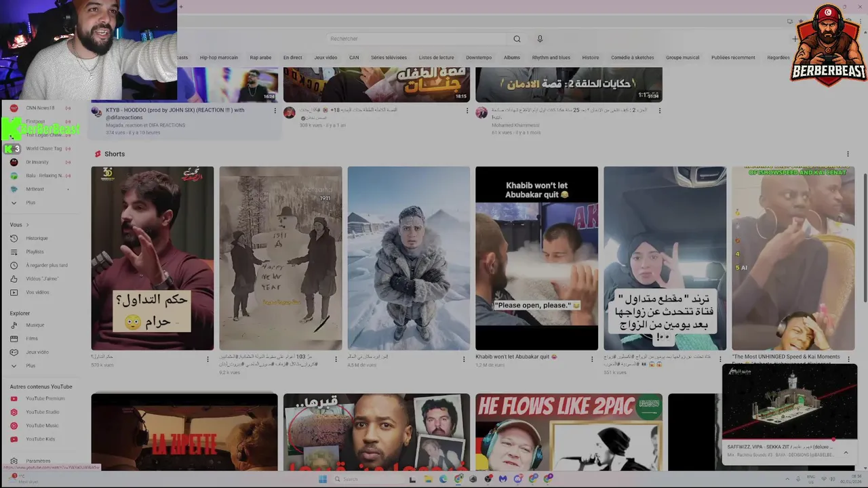868x488 pixels.
Task: Open YouTube Studio
Action: pos(42,412)
